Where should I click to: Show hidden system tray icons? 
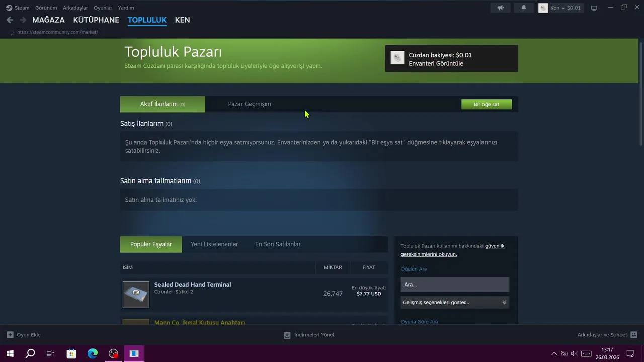(x=554, y=353)
